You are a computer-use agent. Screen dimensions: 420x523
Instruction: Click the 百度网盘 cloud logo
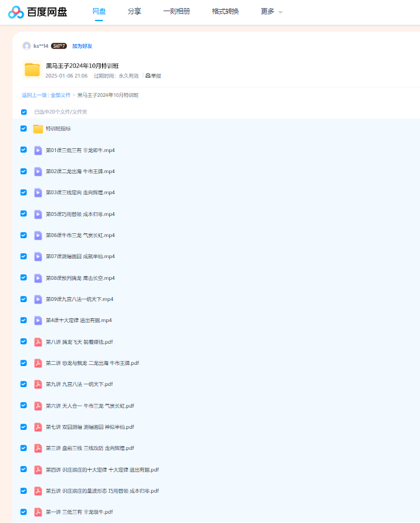pos(16,12)
